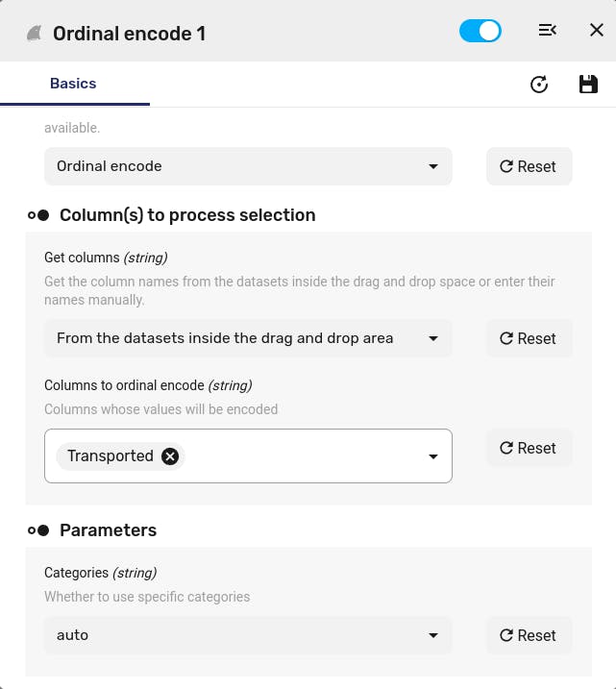Open the Ordinal encode dropdown
Screen dimensions: 616x689
[248, 166]
